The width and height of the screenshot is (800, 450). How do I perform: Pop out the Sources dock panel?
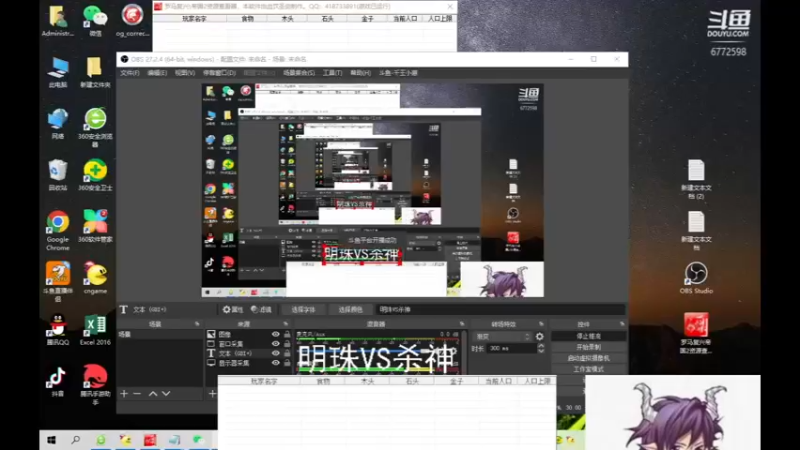click(x=286, y=324)
